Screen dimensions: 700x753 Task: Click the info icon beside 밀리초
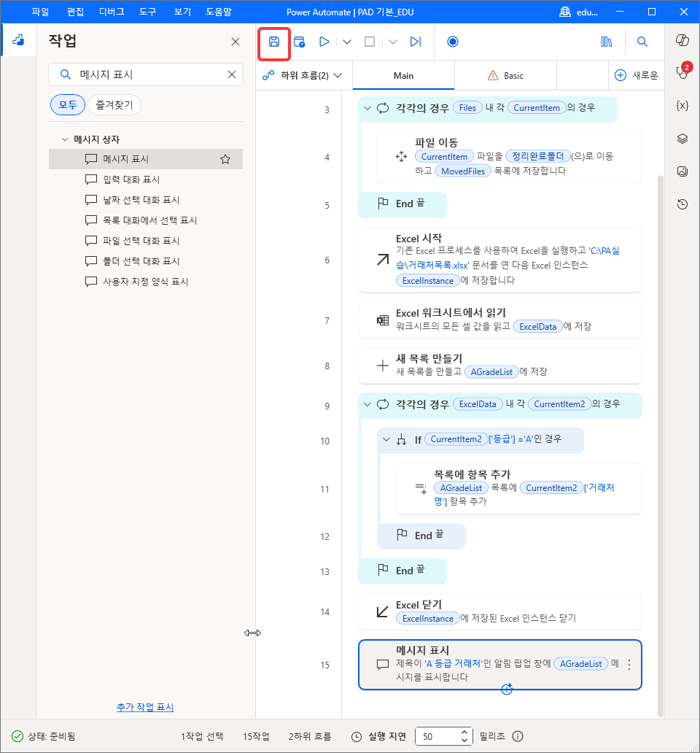point(518,736)
